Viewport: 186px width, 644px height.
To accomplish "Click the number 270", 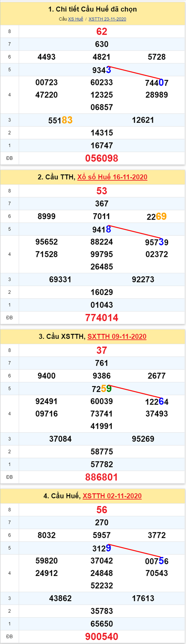I will [x=102, y=523].
